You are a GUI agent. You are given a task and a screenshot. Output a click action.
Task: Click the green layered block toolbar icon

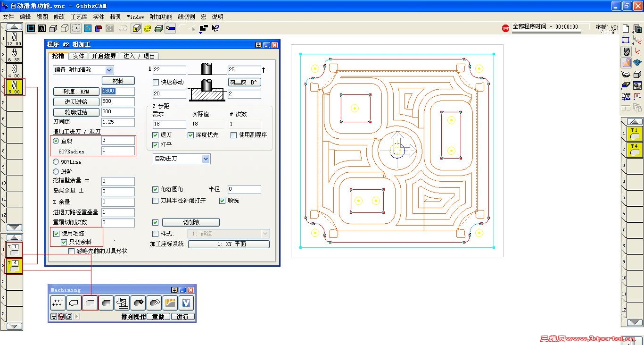coord(159,28)
